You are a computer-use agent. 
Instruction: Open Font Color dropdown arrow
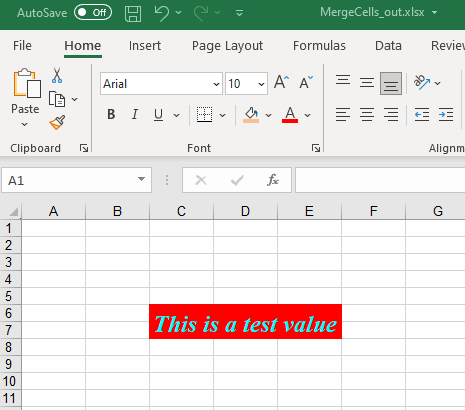point(308,115)
